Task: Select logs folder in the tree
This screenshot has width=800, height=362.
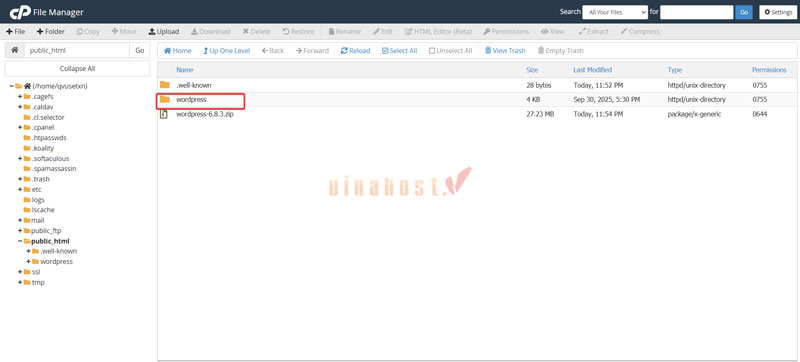Action: tap(38, 199)
